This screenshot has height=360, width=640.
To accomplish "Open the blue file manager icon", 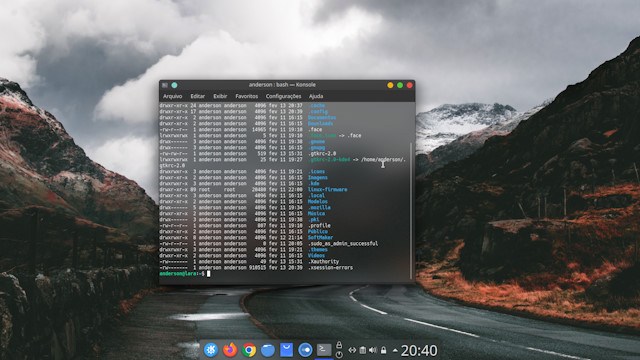I will click(268, 350).
